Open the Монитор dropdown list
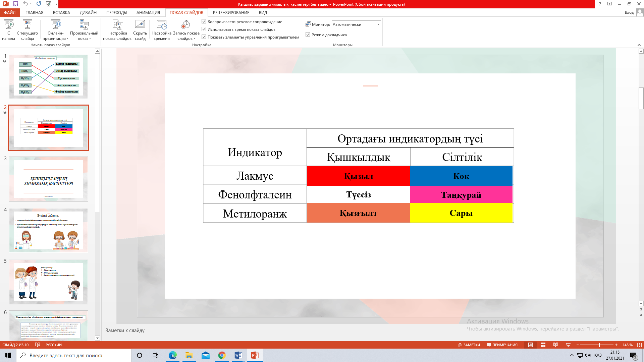Image resolution: width=644 pixels, height=362 pixels. [378, 24]
